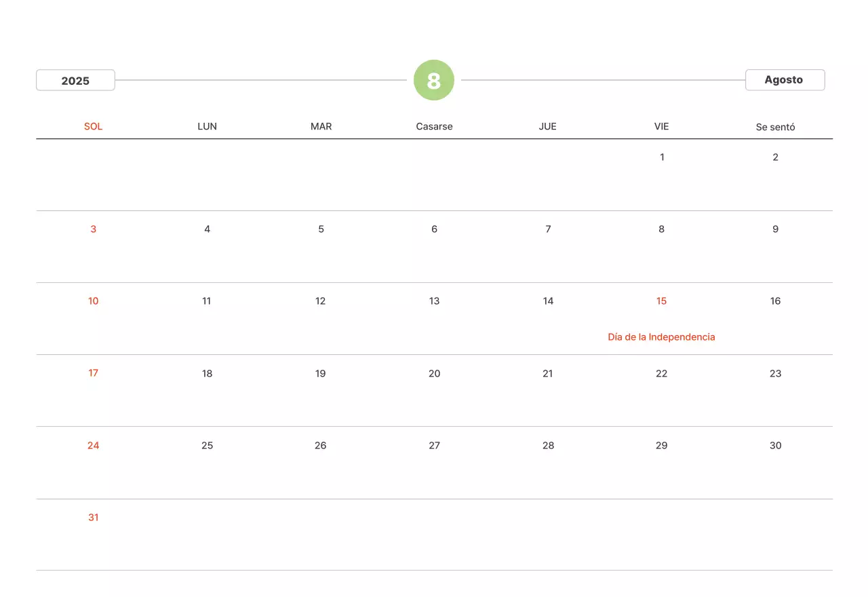Click the MAR weekday header
This screenshot has width=868, height=597.
[321, 126]
